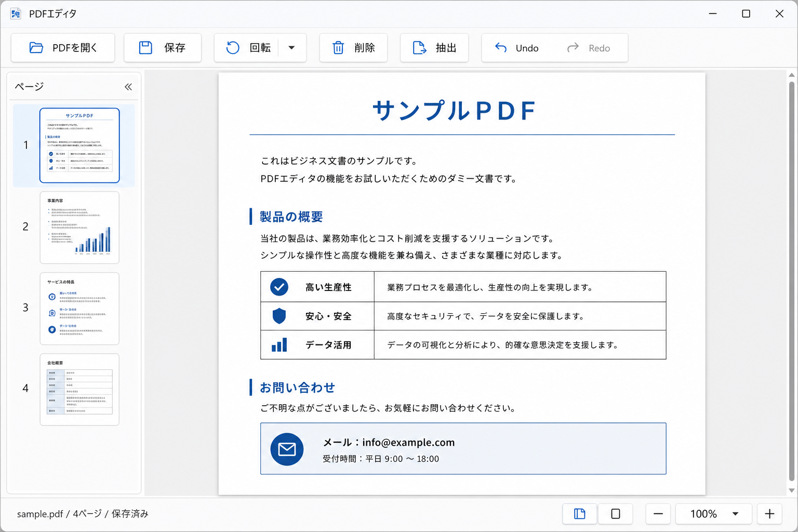This screenshot has width=798, height=532.
Task: Click the floppy disk save icon
Action: (145, 48)
